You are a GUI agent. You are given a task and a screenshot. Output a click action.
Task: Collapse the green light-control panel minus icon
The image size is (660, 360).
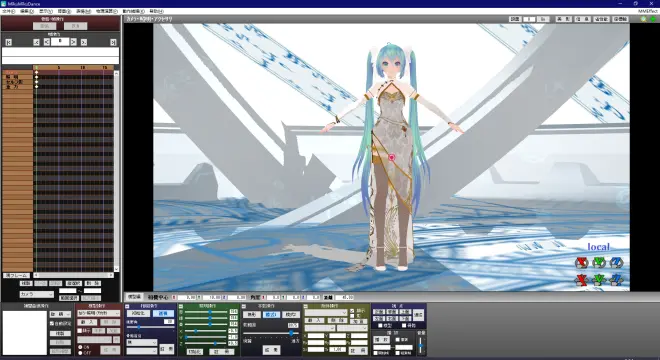click(x=181, y=306)
